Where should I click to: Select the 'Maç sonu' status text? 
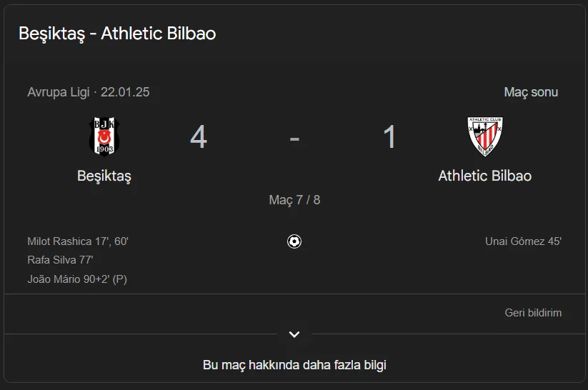tap(531, 92)
